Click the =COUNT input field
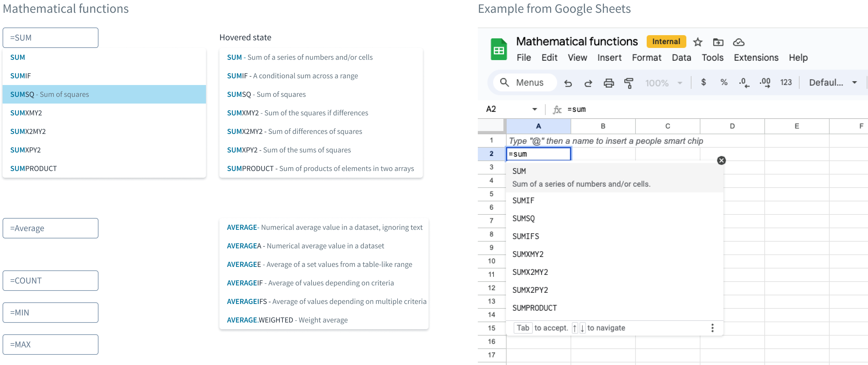The height and width of the screenshot is (365, 868). coord(51,281)
